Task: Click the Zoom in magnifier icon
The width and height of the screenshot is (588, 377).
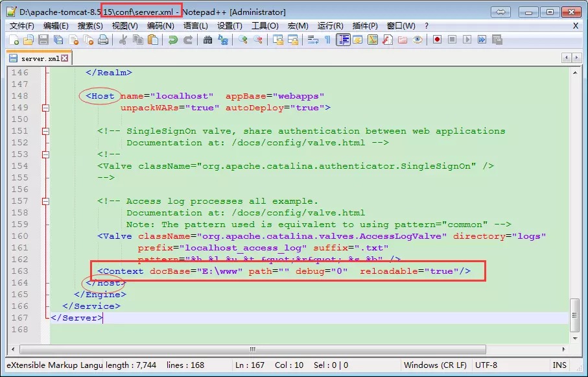Action: 243,40
